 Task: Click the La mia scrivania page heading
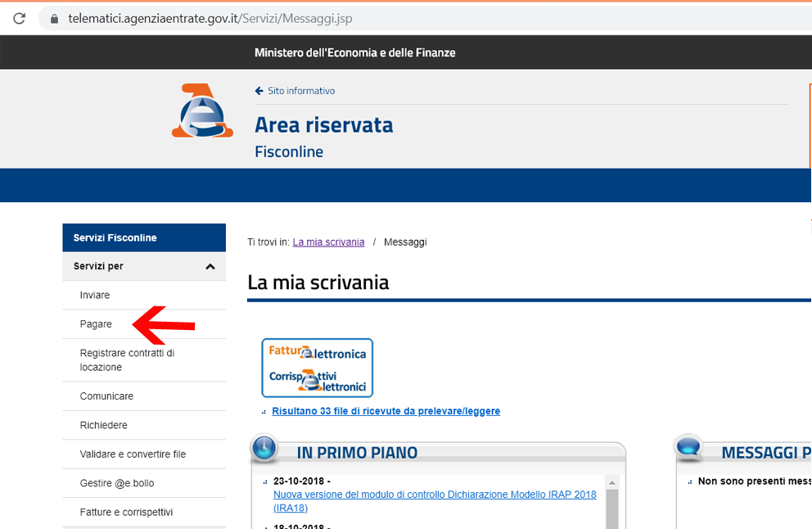318,283
